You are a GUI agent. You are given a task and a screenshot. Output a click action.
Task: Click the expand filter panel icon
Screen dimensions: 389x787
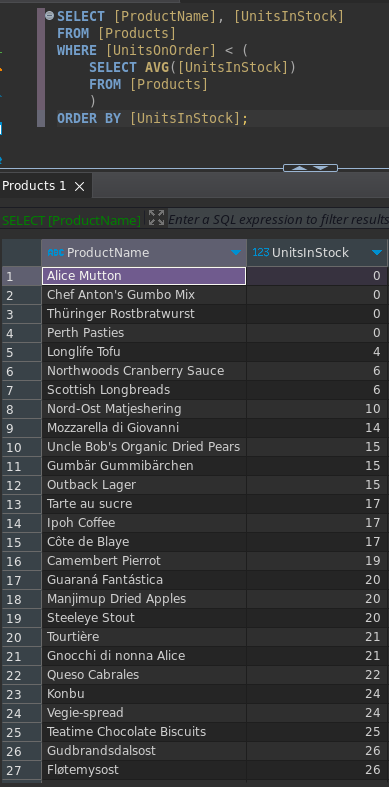(x=157, y=218)
